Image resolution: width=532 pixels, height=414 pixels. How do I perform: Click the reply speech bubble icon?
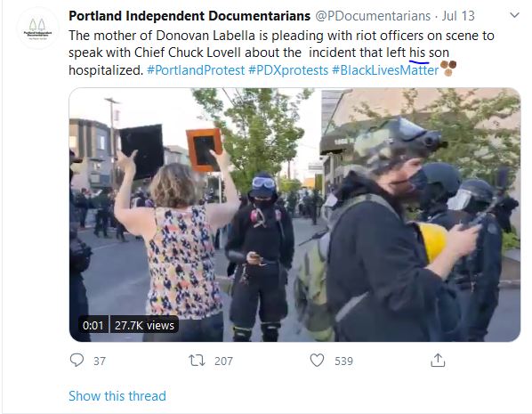click(x=77, y=360)
